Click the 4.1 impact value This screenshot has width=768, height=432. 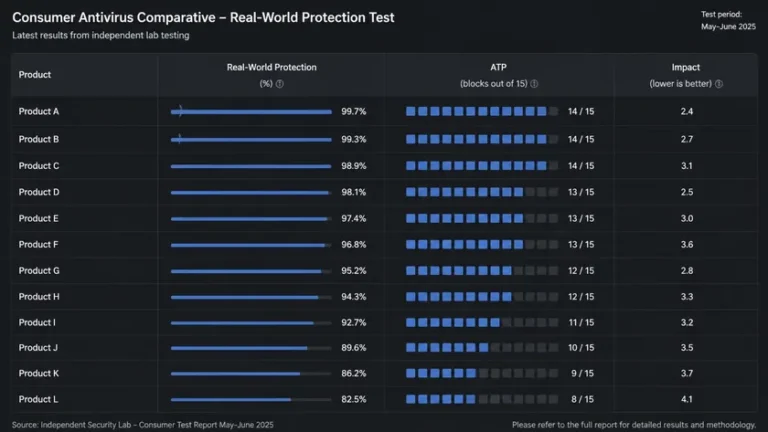click(x=687, y=400)
